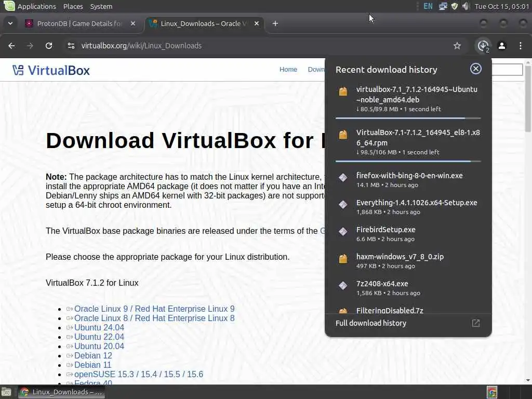Click the haxm-windows zip file icon

[x=343, y=259]
